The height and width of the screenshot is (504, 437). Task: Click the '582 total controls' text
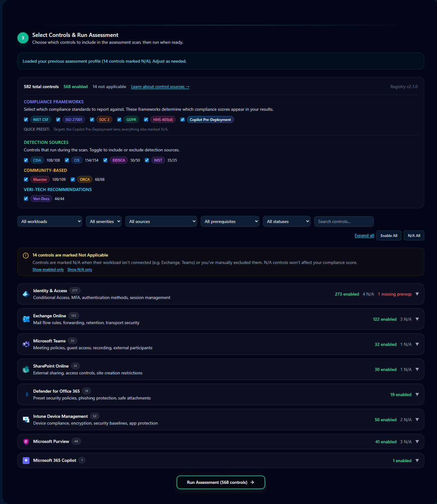click(x=41, y=87)
